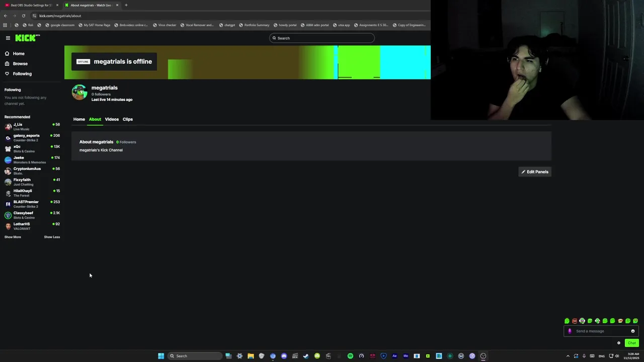Screen dimensions: 644x362
Task: Open the emoji picker in chat input
Action: point(633,331)
